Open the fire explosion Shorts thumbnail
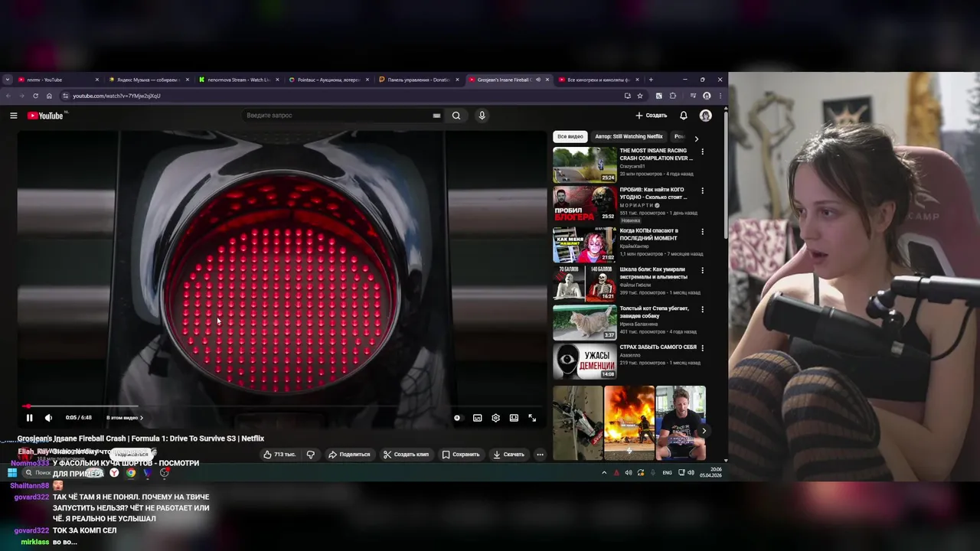 click(x=629, y=422)
